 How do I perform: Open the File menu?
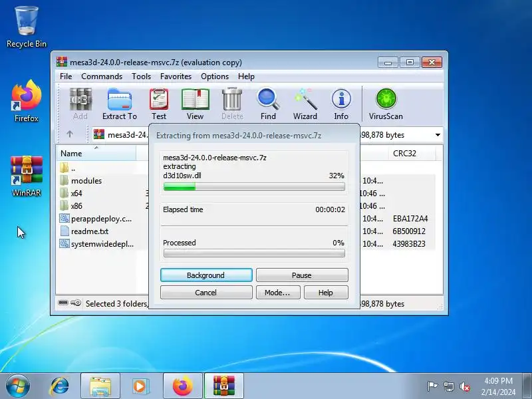click(66, 76)
